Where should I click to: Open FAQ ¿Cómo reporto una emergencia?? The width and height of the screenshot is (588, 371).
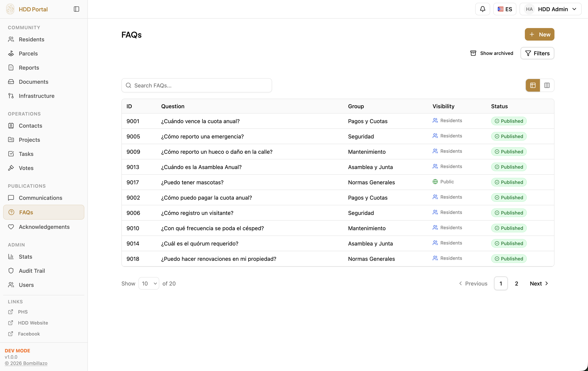click(x=202, y=136)
